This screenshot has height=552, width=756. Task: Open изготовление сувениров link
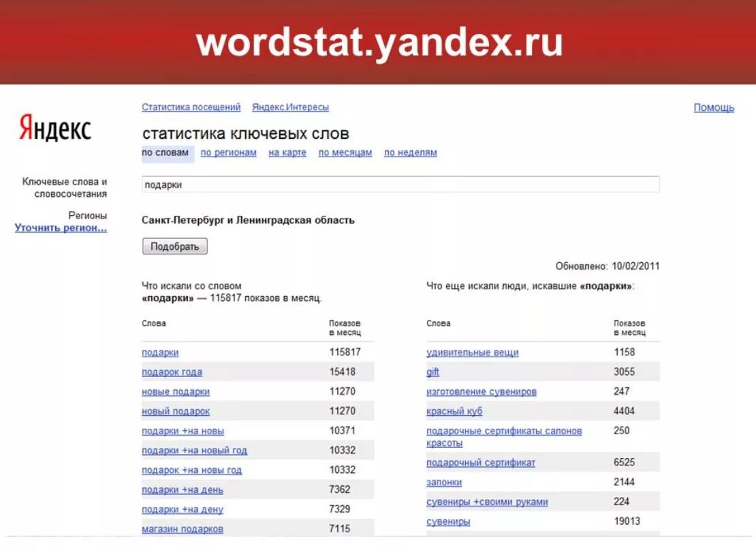pos(481,391)
